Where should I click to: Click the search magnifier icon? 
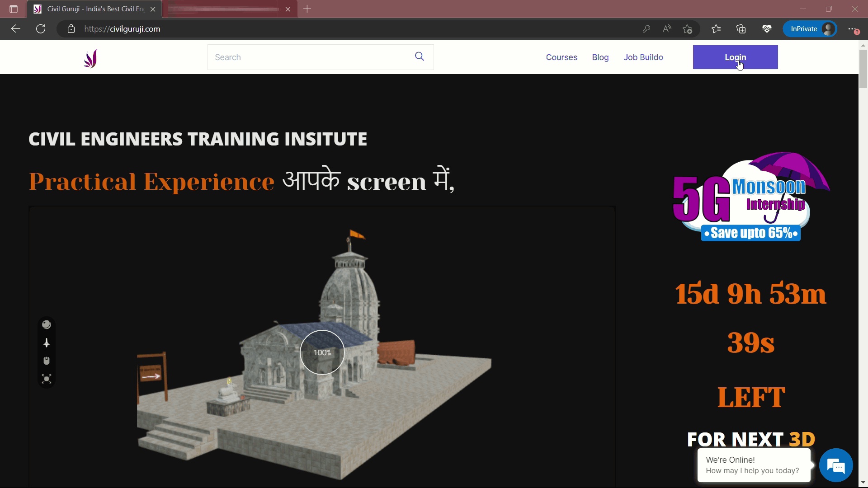coord(420,56)
